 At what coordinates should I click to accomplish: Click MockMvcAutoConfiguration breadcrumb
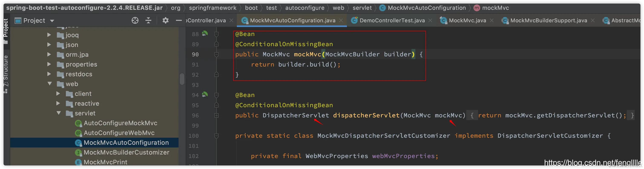(x=427, y=8)
